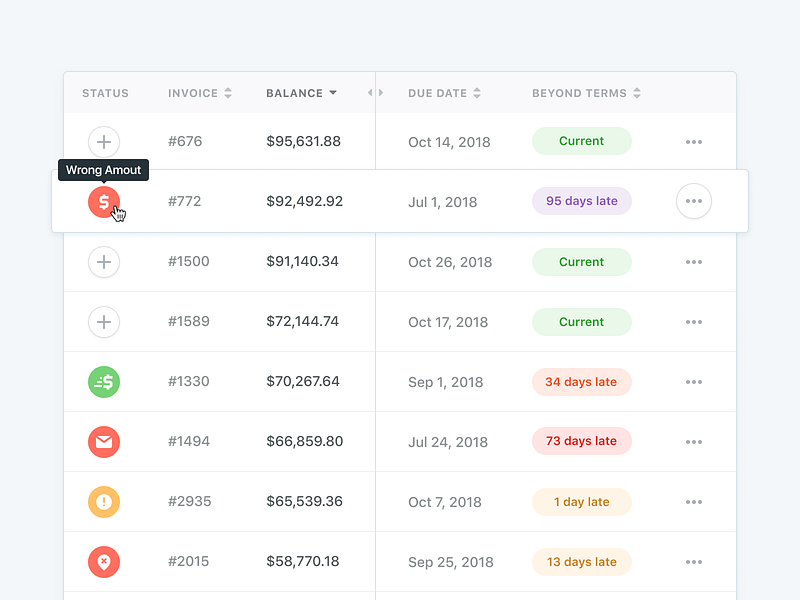Toggle the plus status circle for invoice #1500

click(x=104, y=262)
